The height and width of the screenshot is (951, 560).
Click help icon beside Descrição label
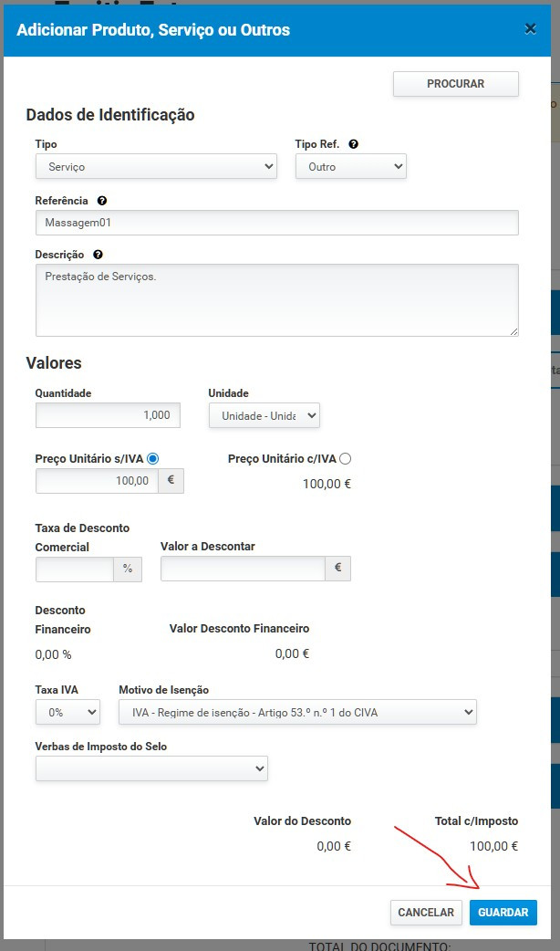[x=98, y=255]
